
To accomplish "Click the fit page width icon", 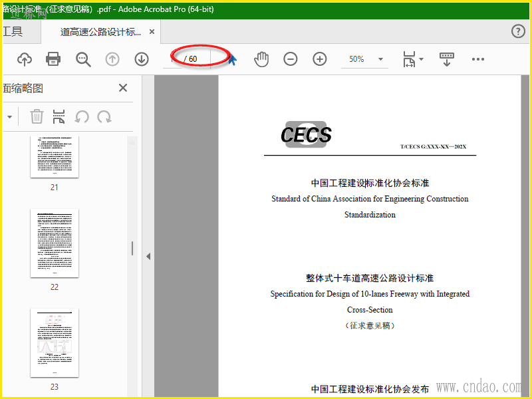I will point(409,59).
